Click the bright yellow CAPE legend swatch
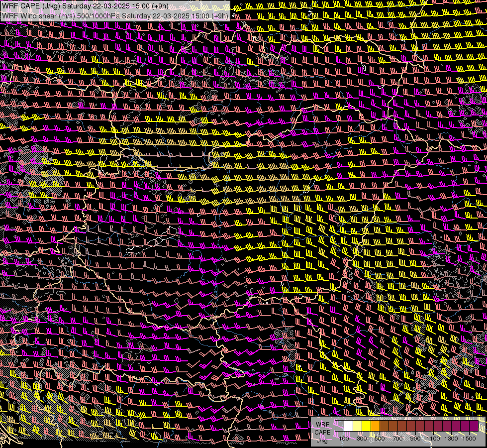 tap(367, 426)
